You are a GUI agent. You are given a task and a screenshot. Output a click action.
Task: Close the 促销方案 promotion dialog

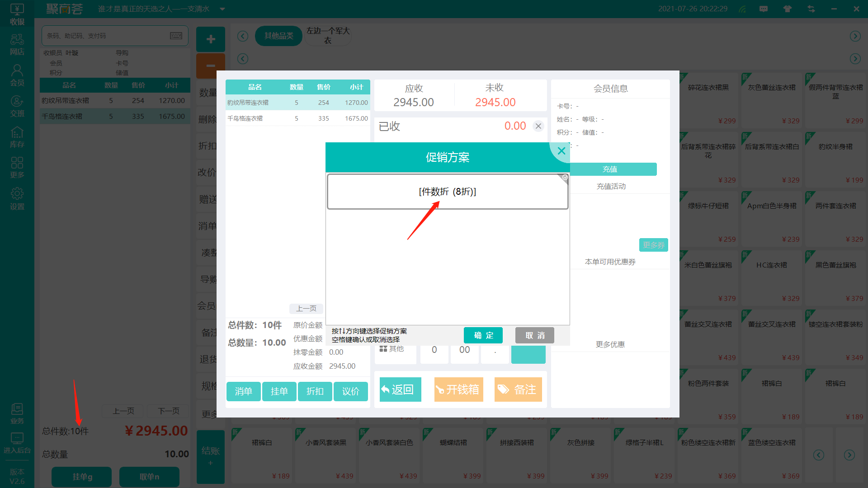(x=561, y=151)
